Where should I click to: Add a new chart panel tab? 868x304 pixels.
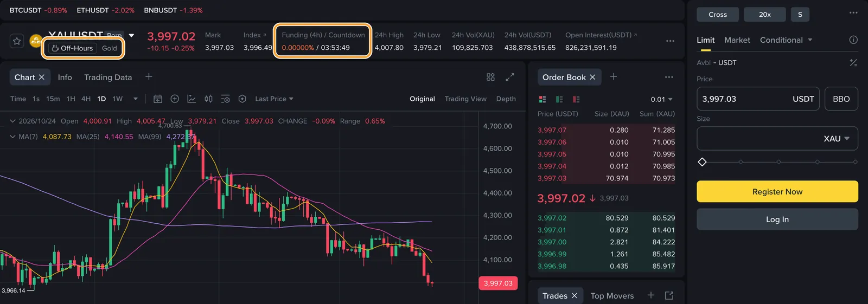149,77
